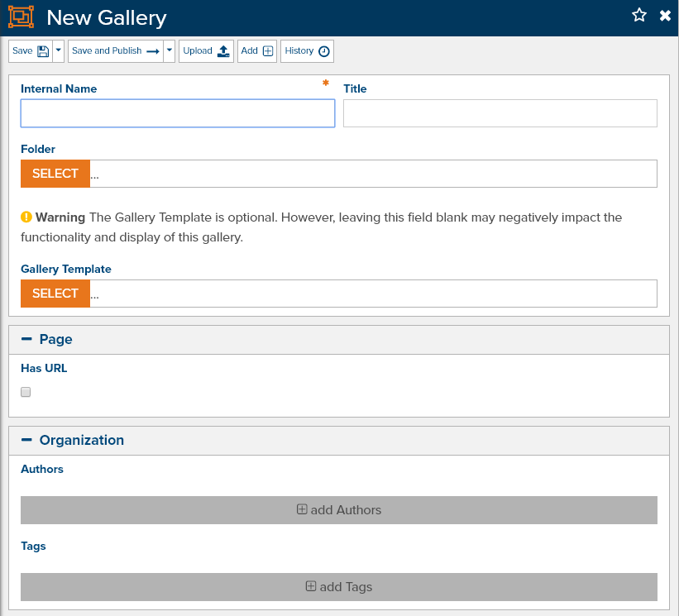Click the "Authors" label
Screen dimensions: 679x616
pos(42,469)
